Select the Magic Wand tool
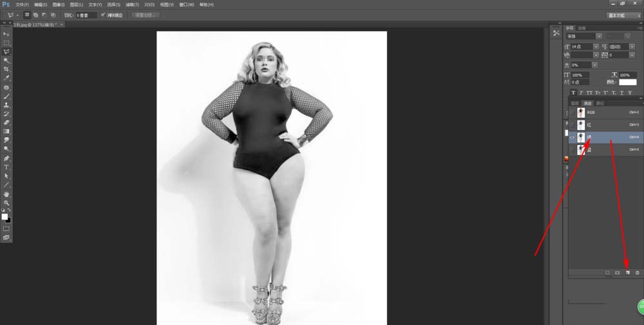Viewport: 644px width, 325px height. pyautogui.click(x=6, y=60)
